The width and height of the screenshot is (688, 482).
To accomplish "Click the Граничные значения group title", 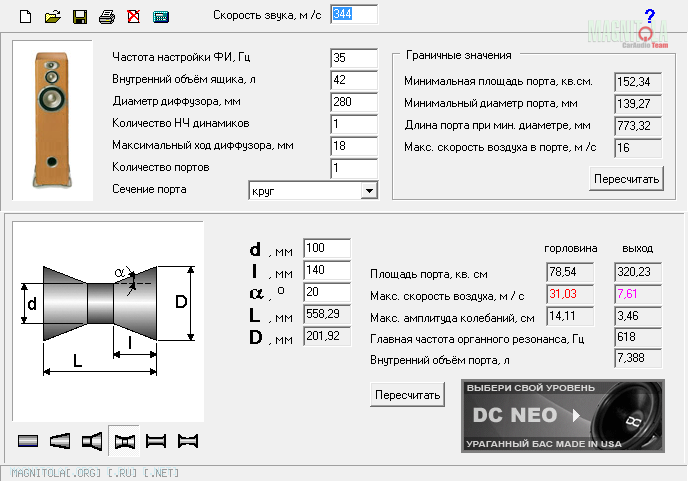I will pyautogui.click(x=459, y=55).
